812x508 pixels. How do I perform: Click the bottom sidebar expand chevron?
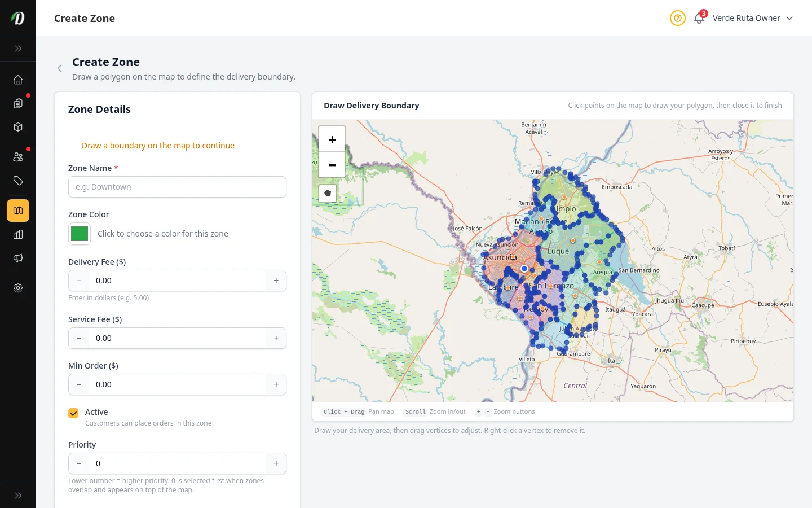pyautogui.click(x=18, y=495)
